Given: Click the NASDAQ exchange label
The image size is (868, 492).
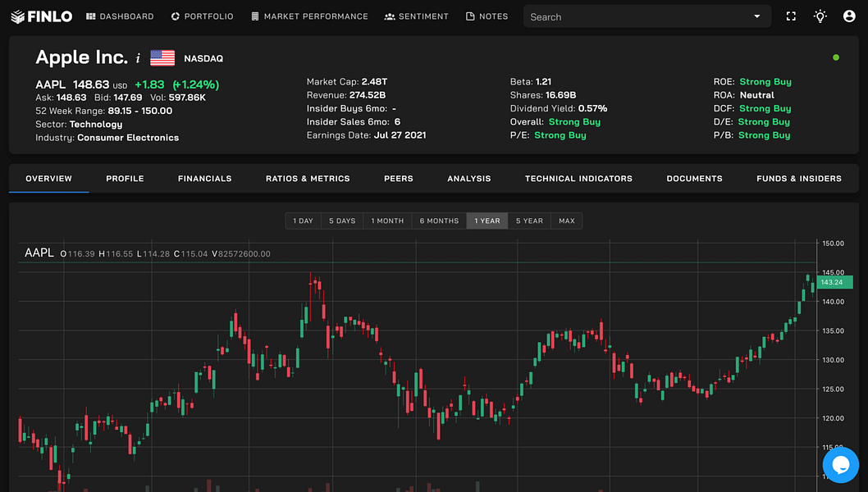Looking at the screenshot, I should coord(203,58).
